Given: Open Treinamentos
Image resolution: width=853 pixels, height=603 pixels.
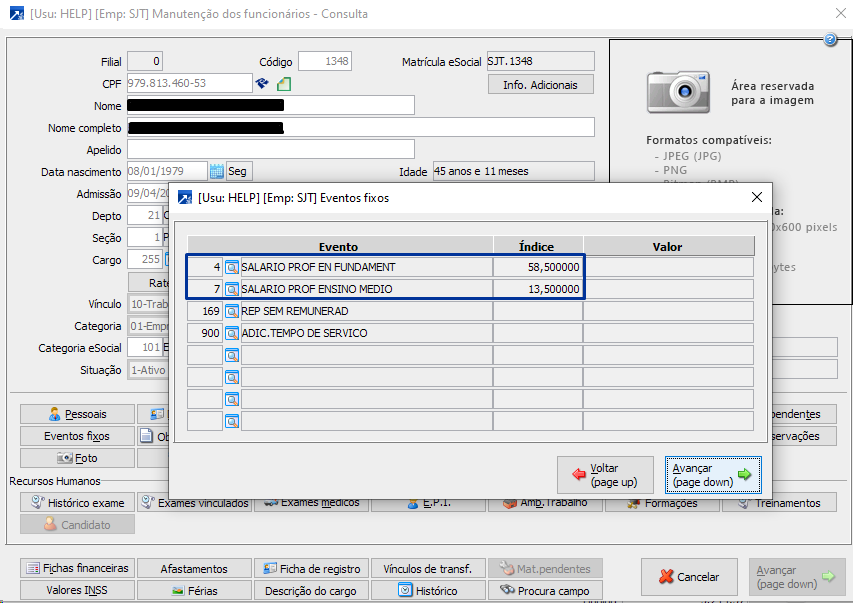Looking at the screenshot, I should [780, 502].
